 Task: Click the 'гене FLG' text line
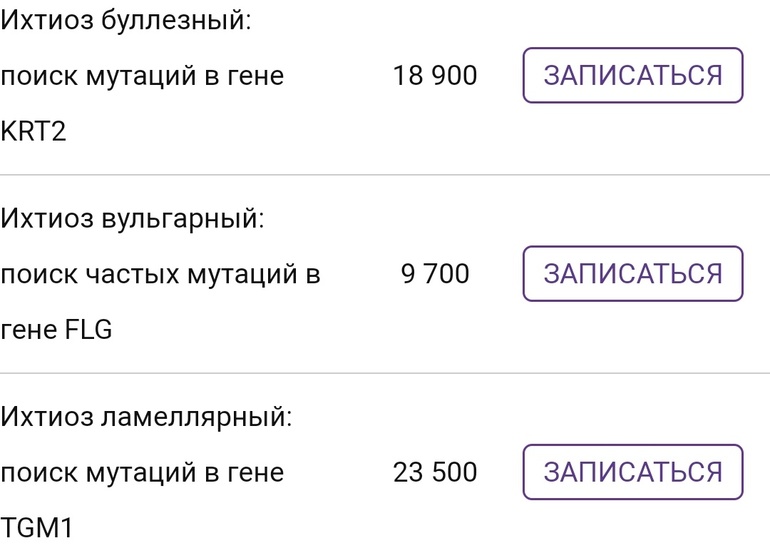(x=56, y=329)
